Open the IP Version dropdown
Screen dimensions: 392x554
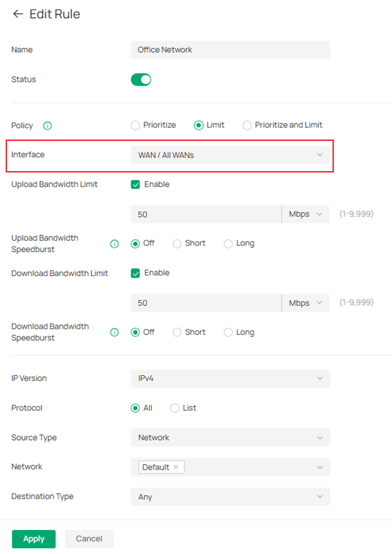point(230,378)
